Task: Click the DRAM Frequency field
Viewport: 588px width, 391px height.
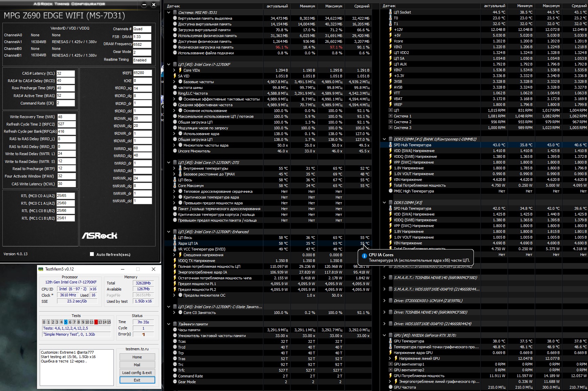Action: pyautogui.click(x=142, y=44)
